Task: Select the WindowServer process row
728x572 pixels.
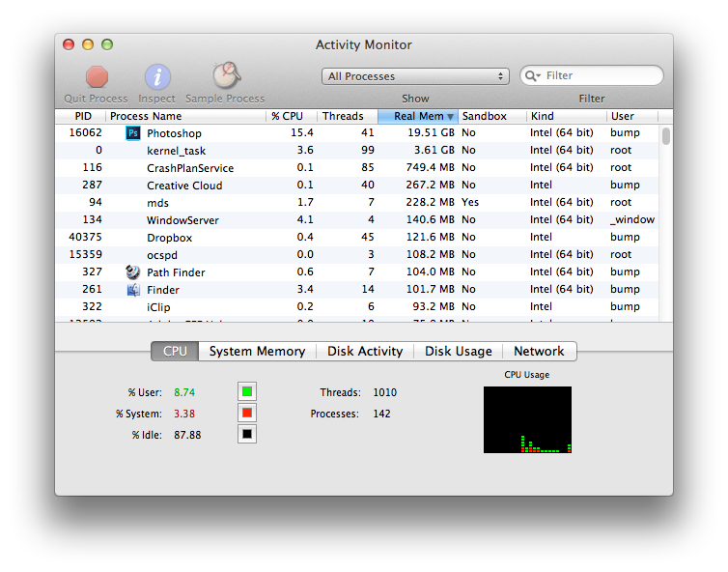Action: [x=356, y=219]
